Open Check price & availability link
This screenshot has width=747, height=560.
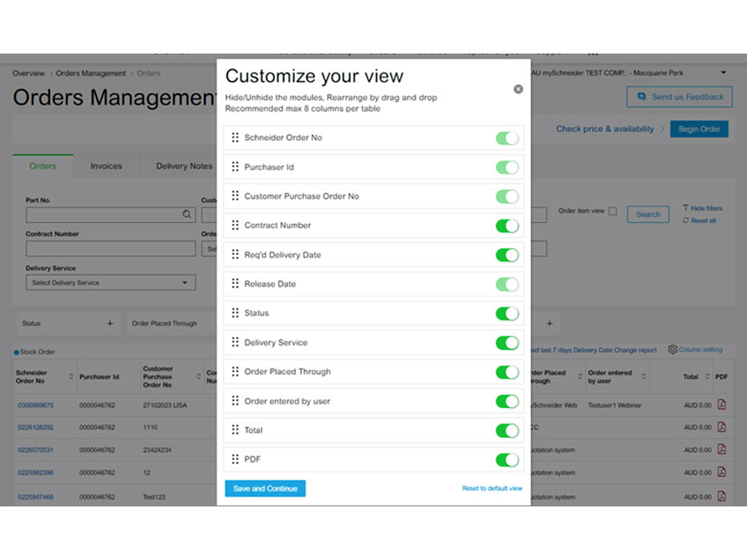tap(605, 129)
